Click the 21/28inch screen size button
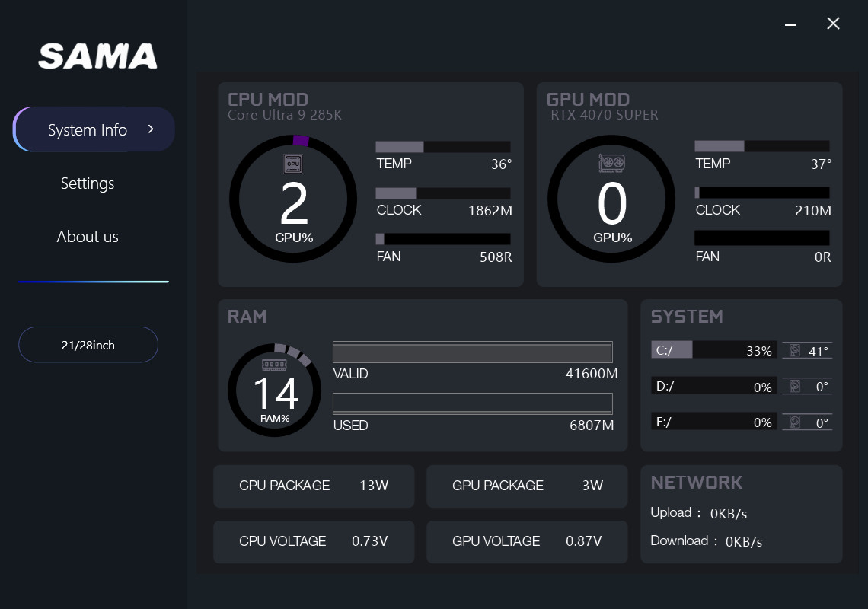Screen dimensions: 868x609 click(88, 345)
